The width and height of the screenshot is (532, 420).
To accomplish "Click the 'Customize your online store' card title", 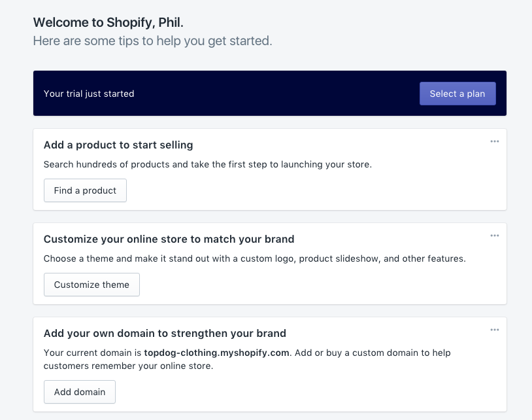I will tap(168, 239).
